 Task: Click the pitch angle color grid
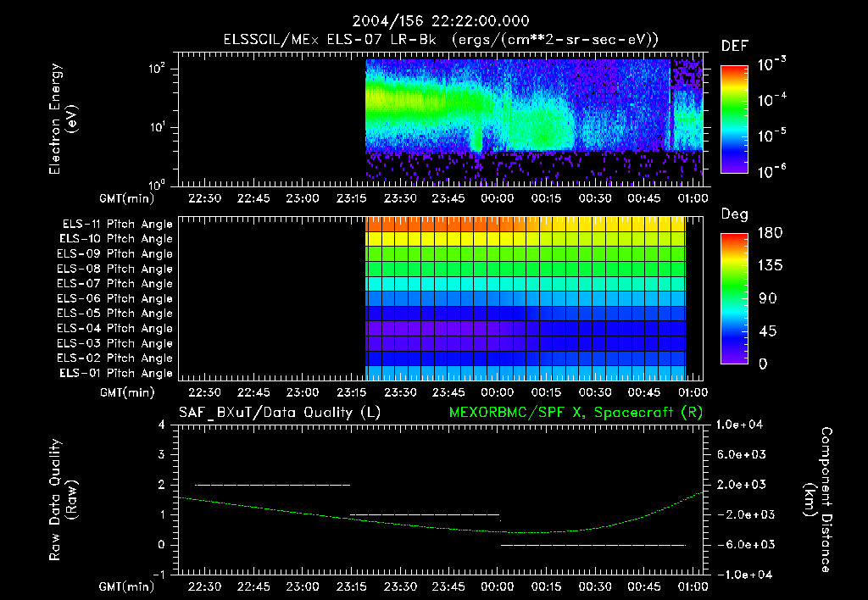[526, 299]
